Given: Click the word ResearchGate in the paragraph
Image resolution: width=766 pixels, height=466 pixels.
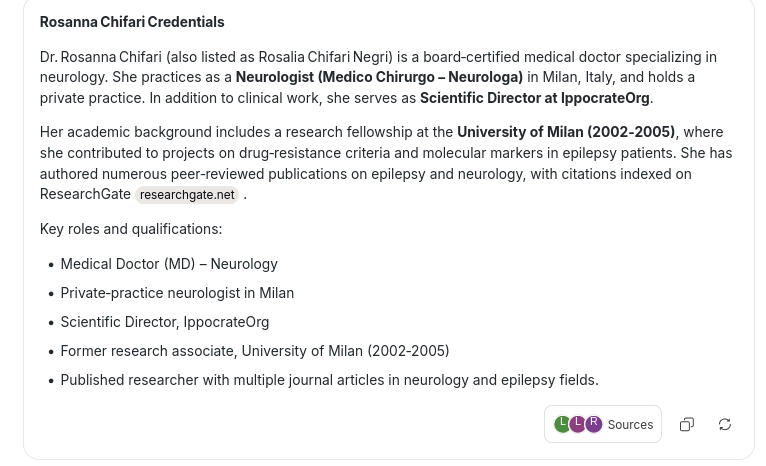Looking at the screenshot, I should (85, 194).
